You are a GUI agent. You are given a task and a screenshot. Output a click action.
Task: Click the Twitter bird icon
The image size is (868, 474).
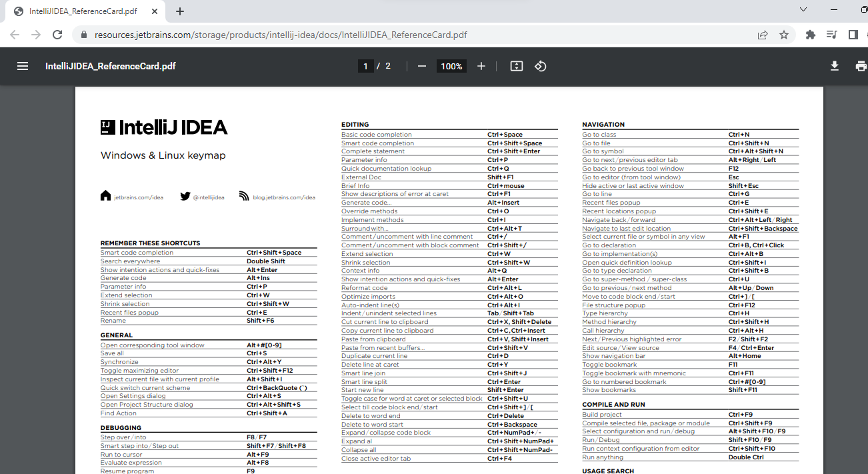185,196
